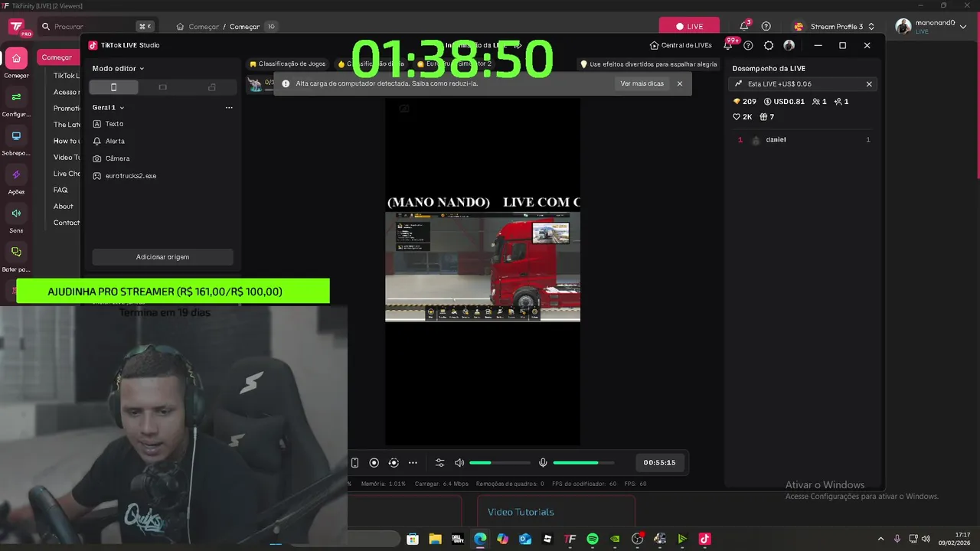Adjust the microphone volume slider
The width and height of the screenshot is (980, 551).
pyautogui.click(x=583, y=463)
